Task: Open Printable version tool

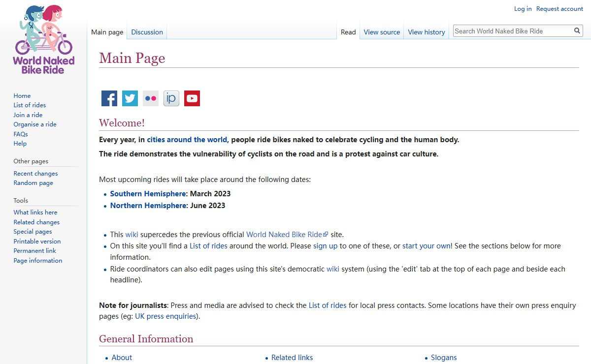Action: 37,242
